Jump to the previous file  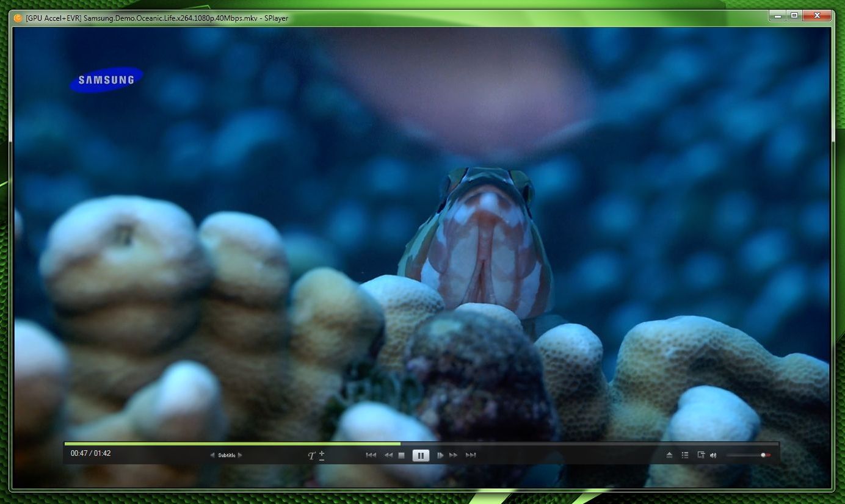point(371,455)
